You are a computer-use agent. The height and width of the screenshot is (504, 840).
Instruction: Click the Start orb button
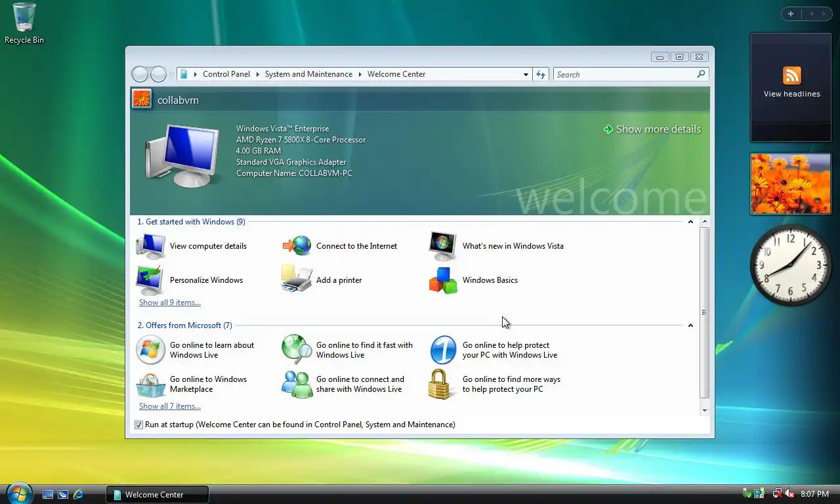(x=18, y=493)
